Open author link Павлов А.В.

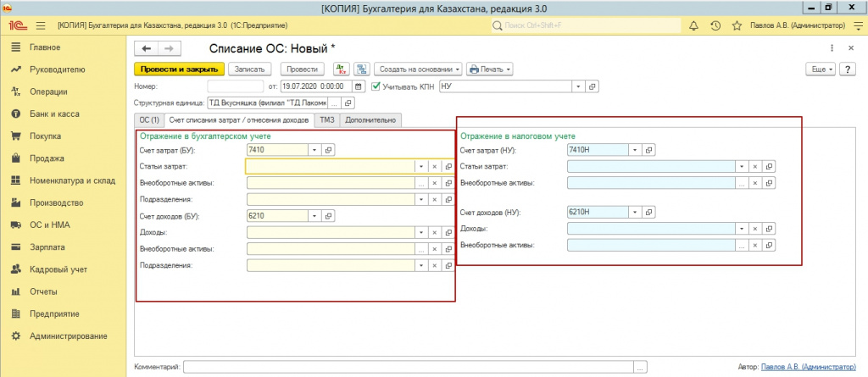tap(808, 367)
